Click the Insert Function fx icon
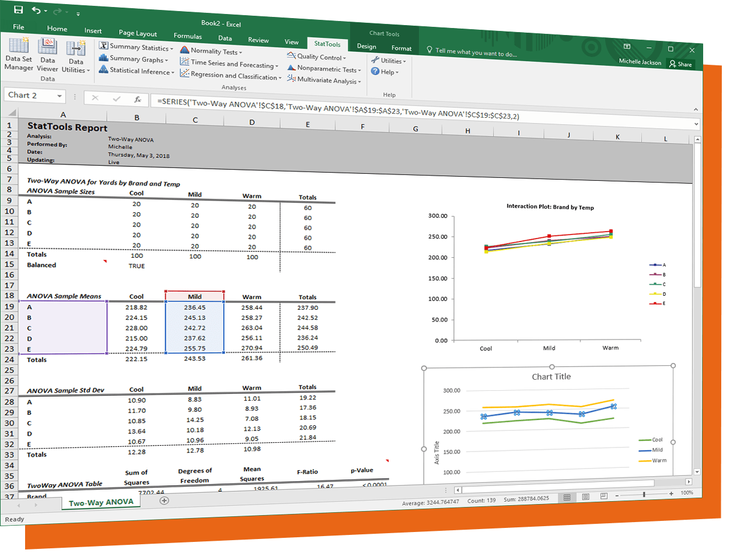737x560 pixels. tap(138, 99)
